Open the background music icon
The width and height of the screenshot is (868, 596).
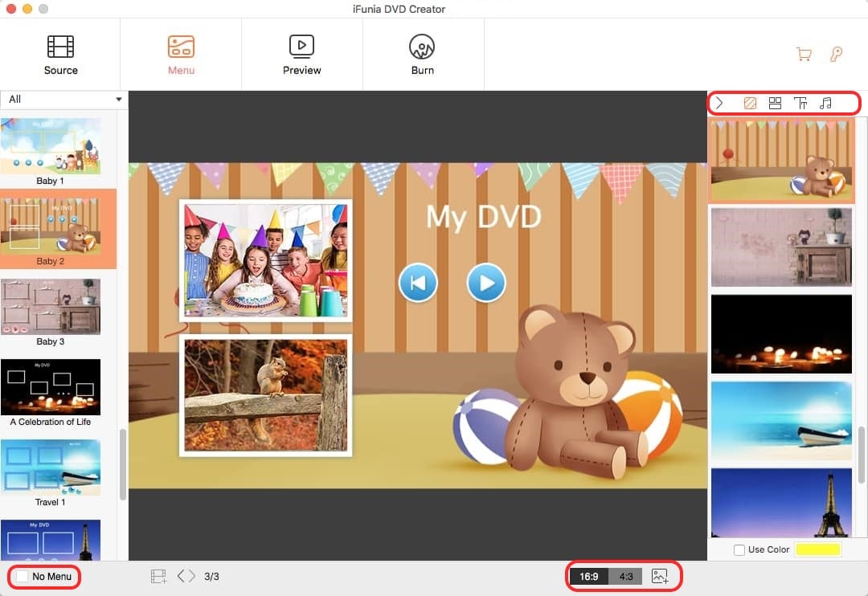tap(825, 104)
